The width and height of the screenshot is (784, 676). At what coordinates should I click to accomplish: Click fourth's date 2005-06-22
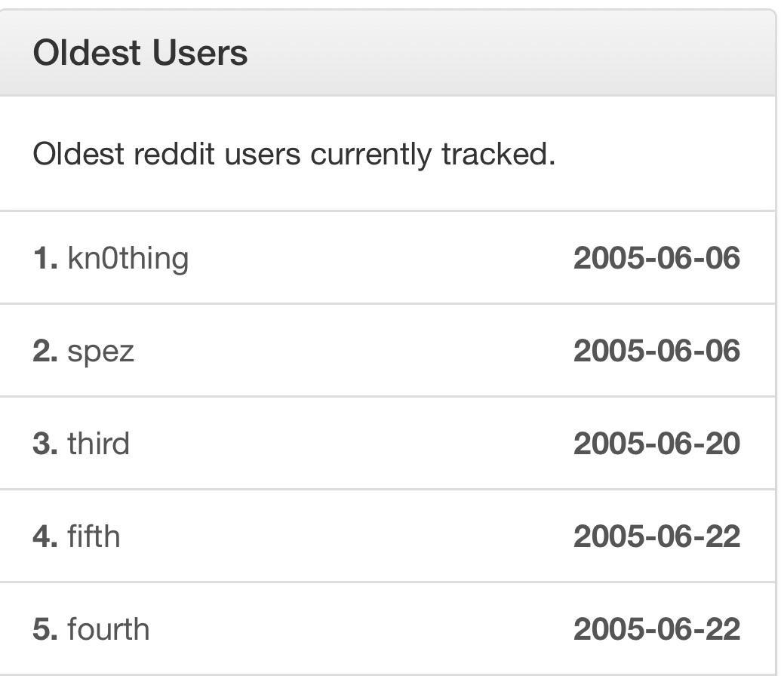(x=656, y=629)
